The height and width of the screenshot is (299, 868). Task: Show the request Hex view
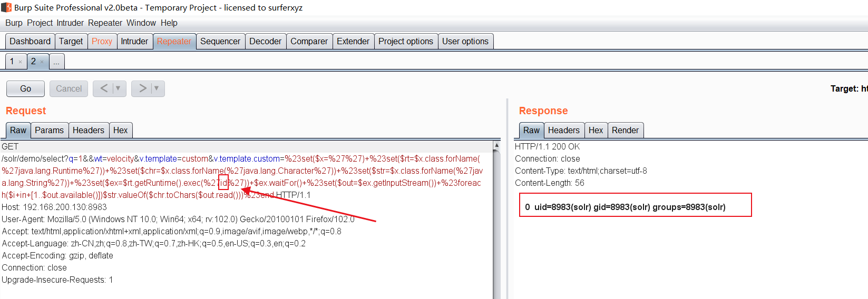coord(120,130)
